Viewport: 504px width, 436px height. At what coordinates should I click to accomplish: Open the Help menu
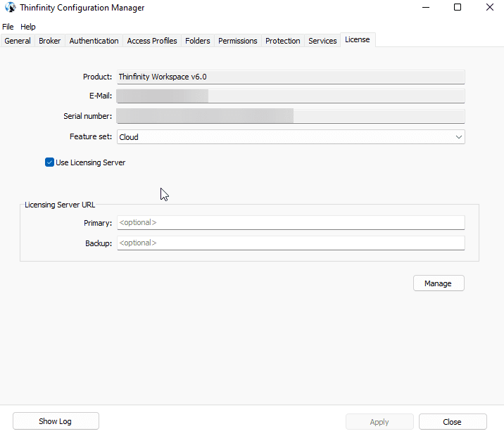point(28,27)
